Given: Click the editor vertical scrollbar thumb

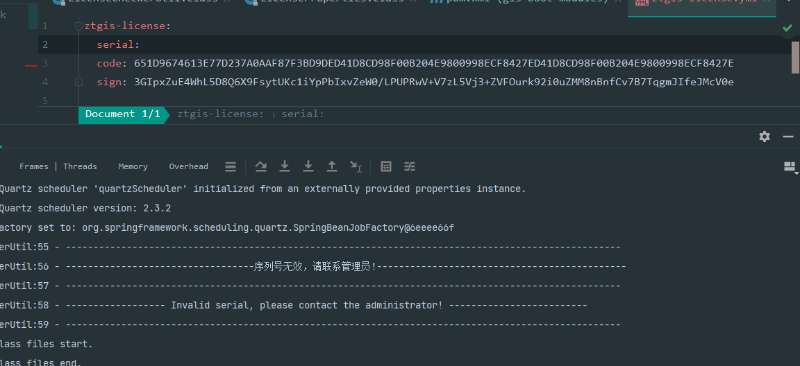Looking at the screenshot, I should pyautogui.click(x=795, y=57).
